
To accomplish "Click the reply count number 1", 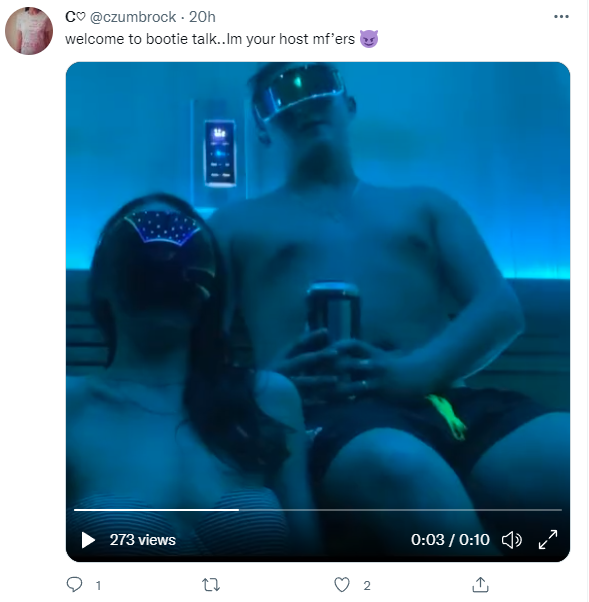I will coord(98,585).
